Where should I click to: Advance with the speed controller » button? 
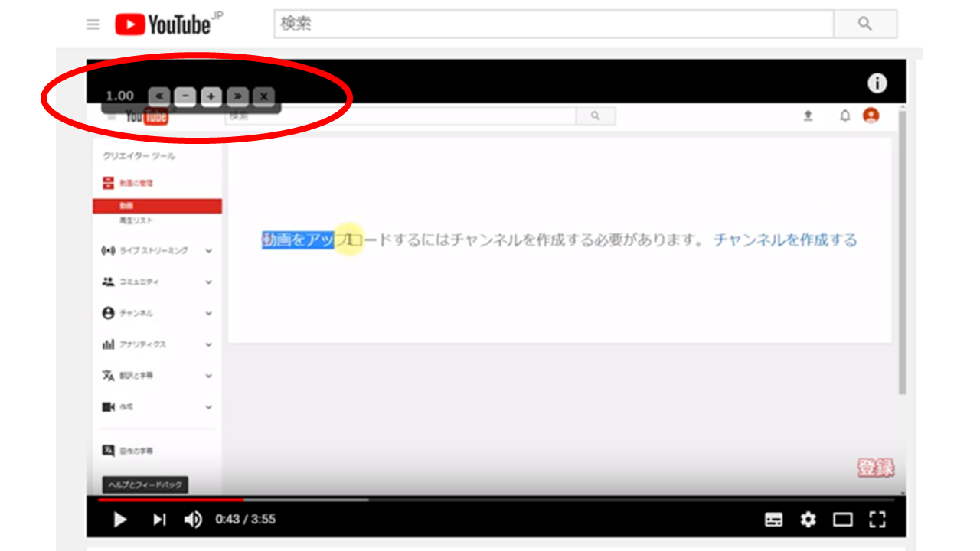237,96
